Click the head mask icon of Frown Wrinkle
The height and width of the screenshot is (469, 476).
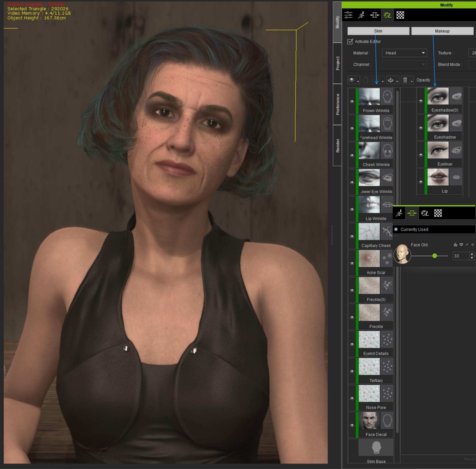pyautogui.click(x=387, y=96)
